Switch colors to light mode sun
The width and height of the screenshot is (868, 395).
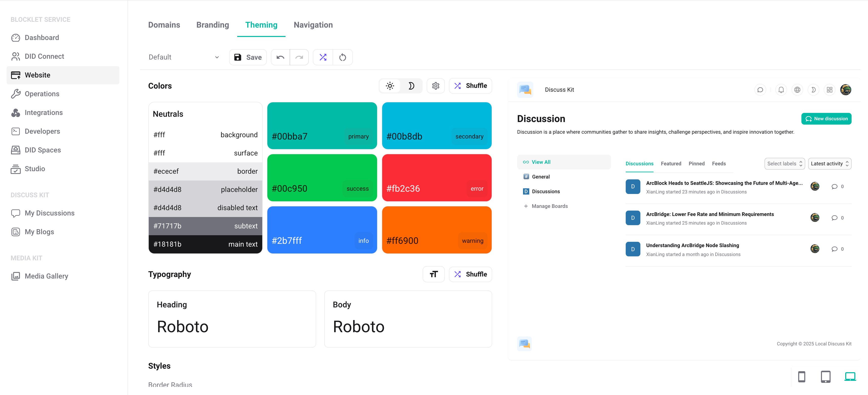click(390, 86)
